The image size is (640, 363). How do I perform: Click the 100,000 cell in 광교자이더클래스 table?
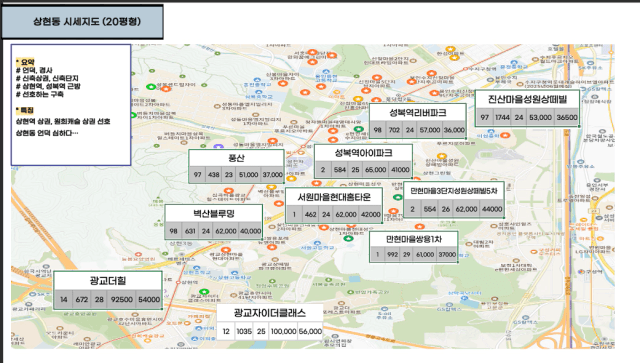pos(283,331)
